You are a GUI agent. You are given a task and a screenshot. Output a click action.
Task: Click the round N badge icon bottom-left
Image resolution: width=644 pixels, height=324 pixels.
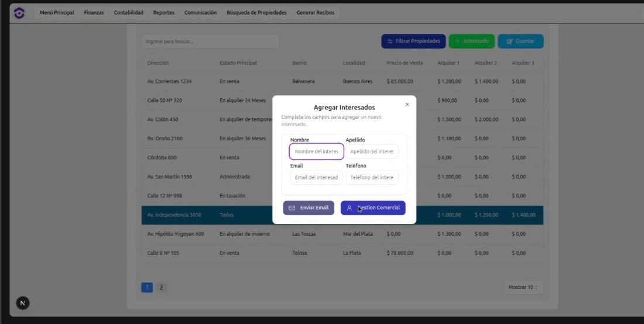23,302
